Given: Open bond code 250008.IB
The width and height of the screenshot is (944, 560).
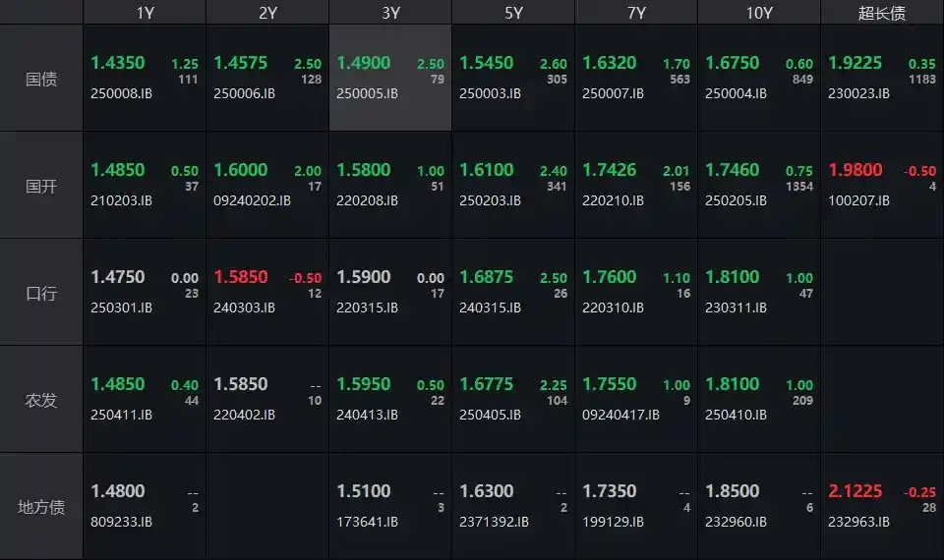Looking at the screenshot, I should (x=122, y=93).
